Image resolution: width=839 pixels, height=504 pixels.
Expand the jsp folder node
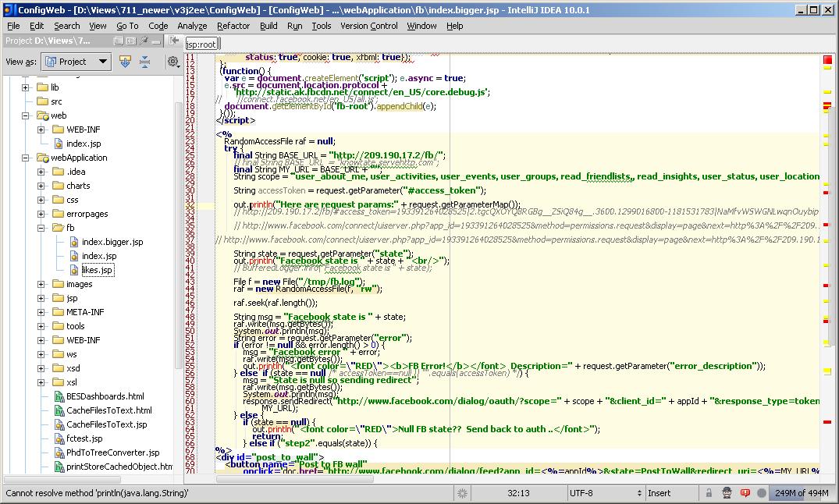coord(41,298)
